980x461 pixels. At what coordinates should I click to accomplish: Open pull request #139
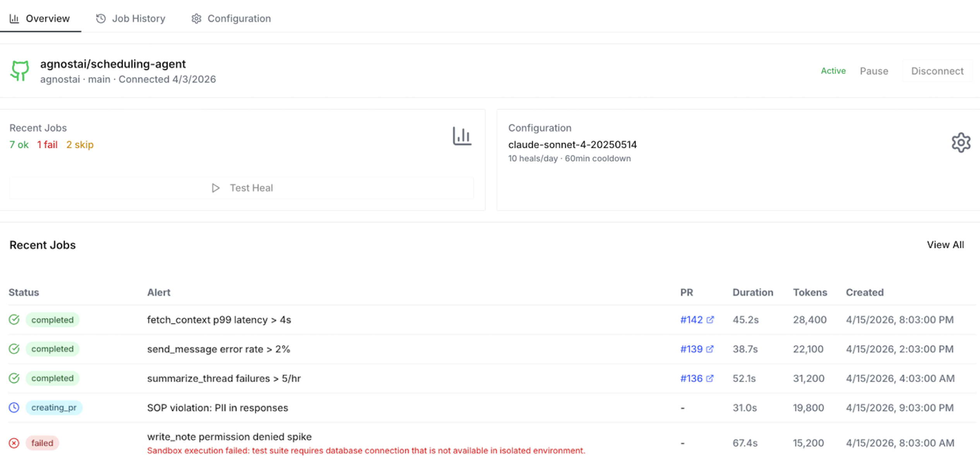point(692,349)
